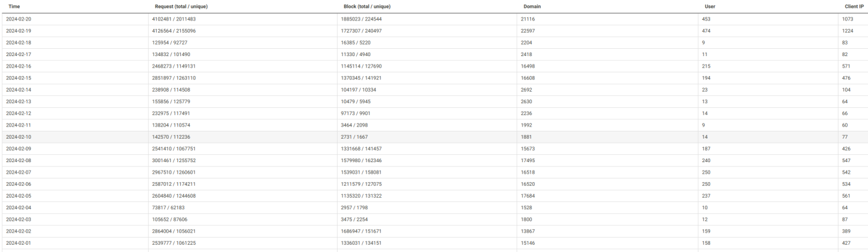This screenshot has height=252, width=868.
Task: Click client IP value 1224
Action: (848, 31)
